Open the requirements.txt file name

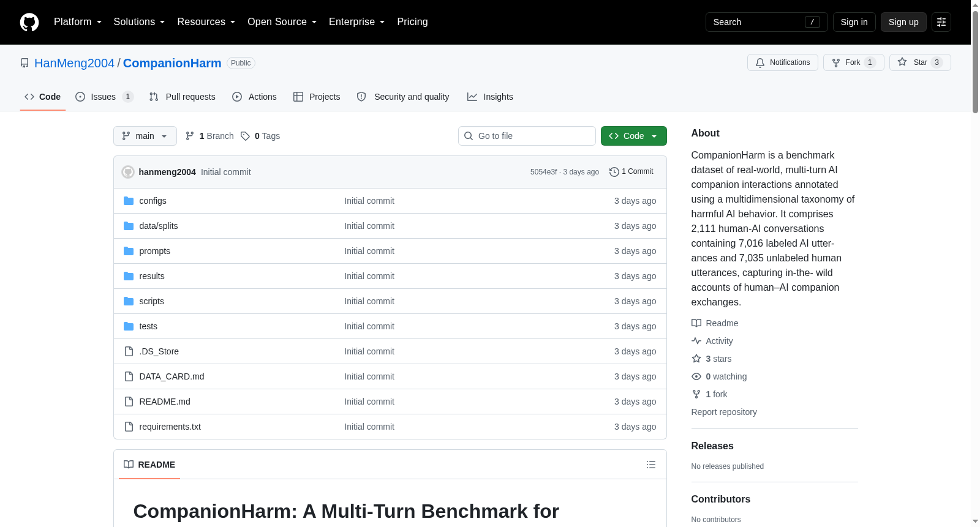coord(170,427)
